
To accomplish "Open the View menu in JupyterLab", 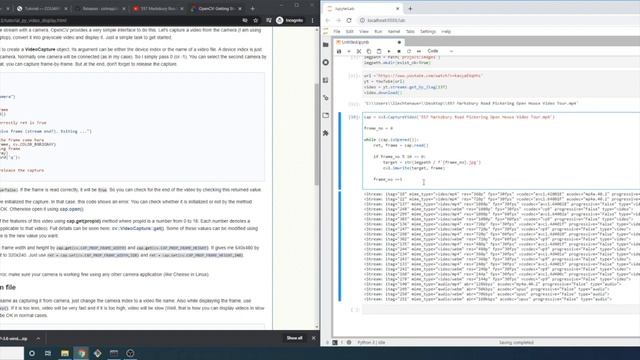I will point(364,31).
